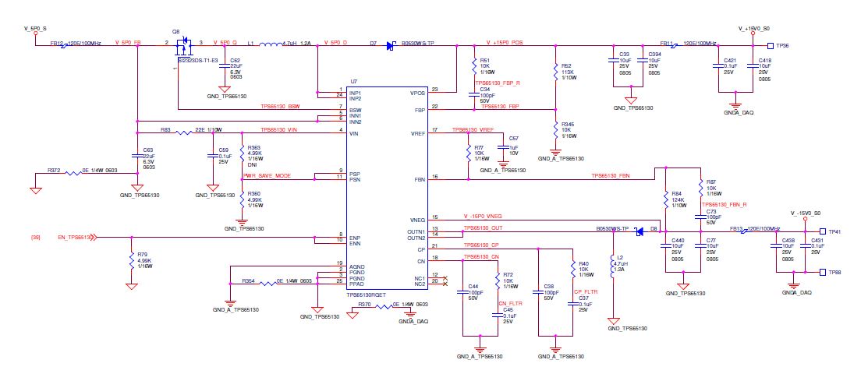The height and width of the screenshot is (388, 868).
Task: Select the L2 inductor coil symbol
Action: (613, 266)
